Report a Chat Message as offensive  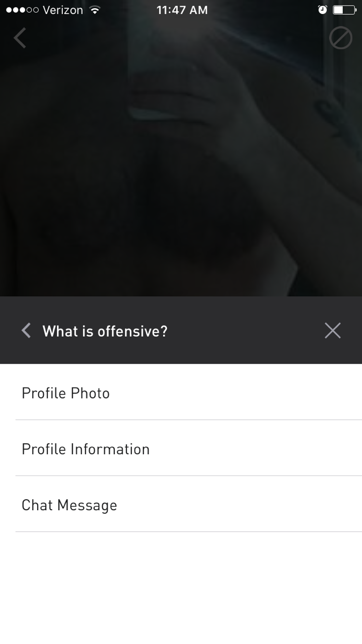coord(69,505)
